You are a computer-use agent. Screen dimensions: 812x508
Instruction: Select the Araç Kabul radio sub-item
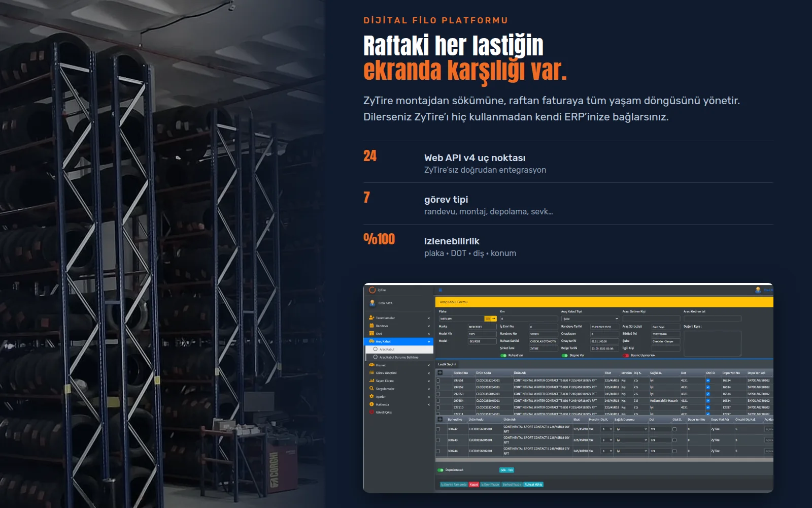(x=375, y=350)
